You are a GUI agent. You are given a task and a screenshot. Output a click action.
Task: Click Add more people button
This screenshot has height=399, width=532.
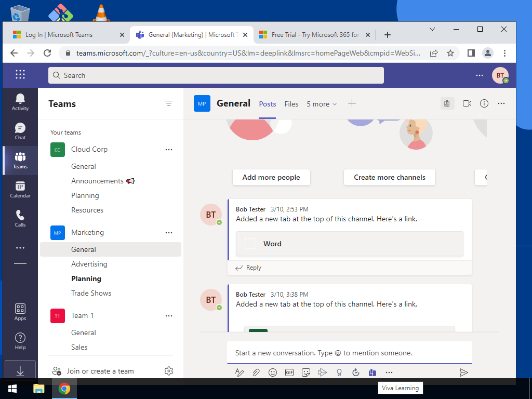tap(271, 177)
